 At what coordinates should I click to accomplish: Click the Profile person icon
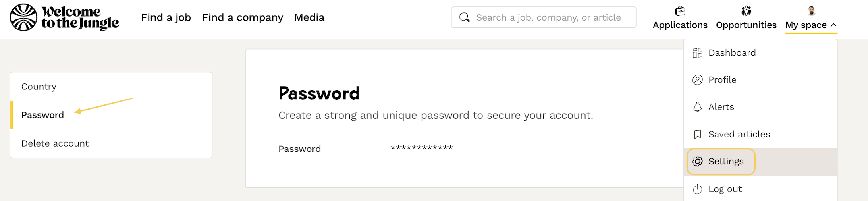coord(698,80)
